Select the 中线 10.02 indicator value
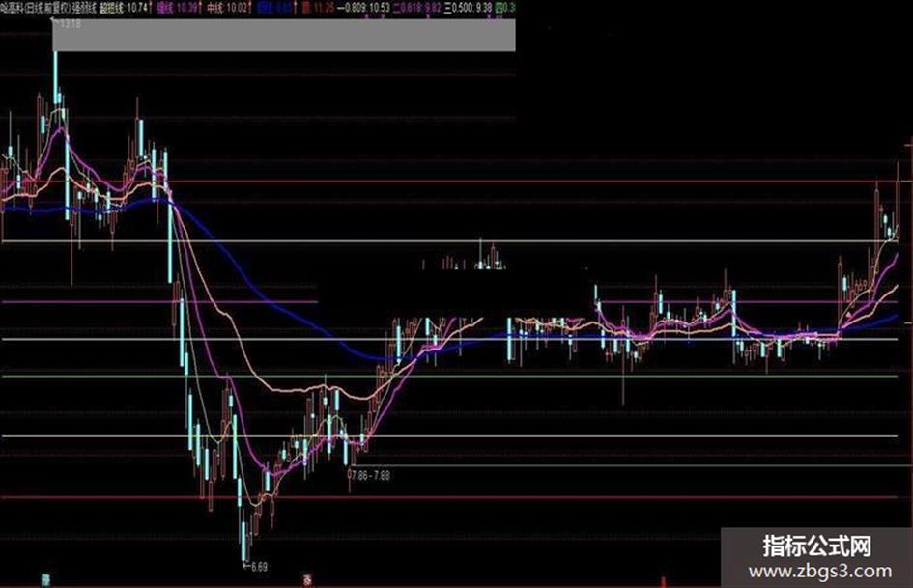Screen dimensions: 913x588 (x=230, y=8)
